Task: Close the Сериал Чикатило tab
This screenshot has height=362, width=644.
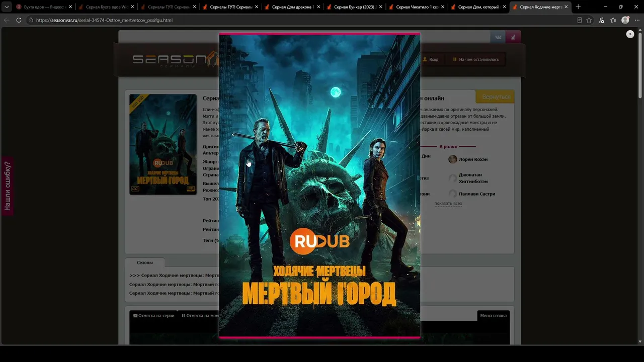Action: click(443, 7)
